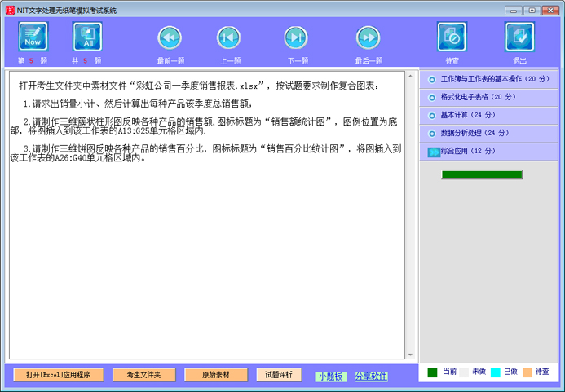Jump to last question (最后一题)

(368, 37)
